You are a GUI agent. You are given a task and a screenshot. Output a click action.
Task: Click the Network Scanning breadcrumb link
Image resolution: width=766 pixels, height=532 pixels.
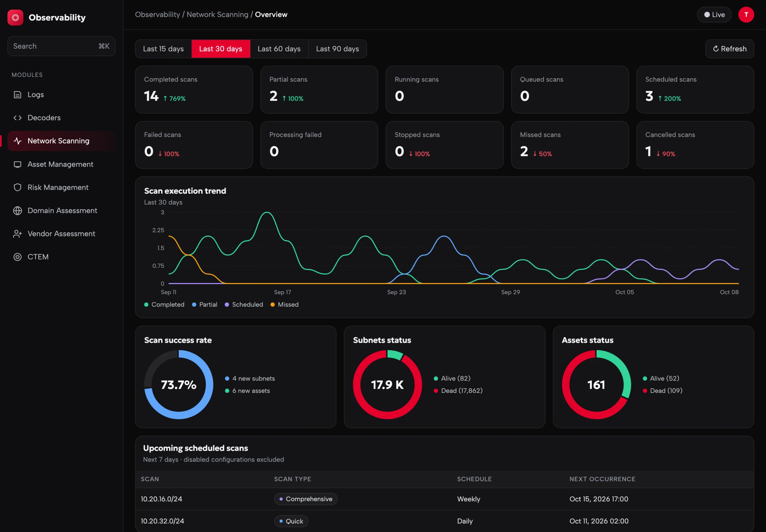click(x=217, y=15)
